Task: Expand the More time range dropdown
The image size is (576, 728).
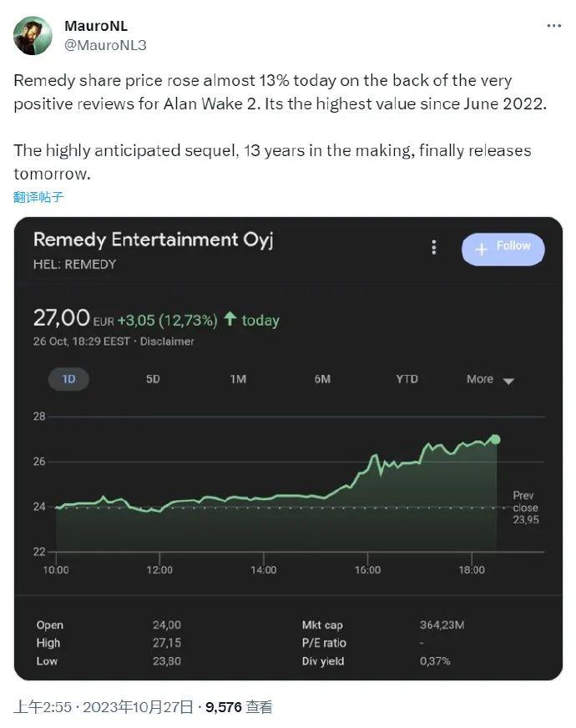Action: click(x=490, y=379)
